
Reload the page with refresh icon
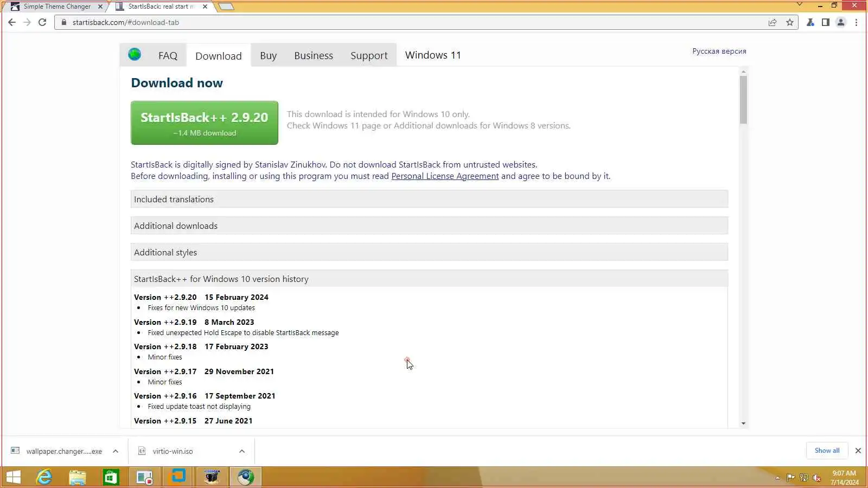coord(42,22)
